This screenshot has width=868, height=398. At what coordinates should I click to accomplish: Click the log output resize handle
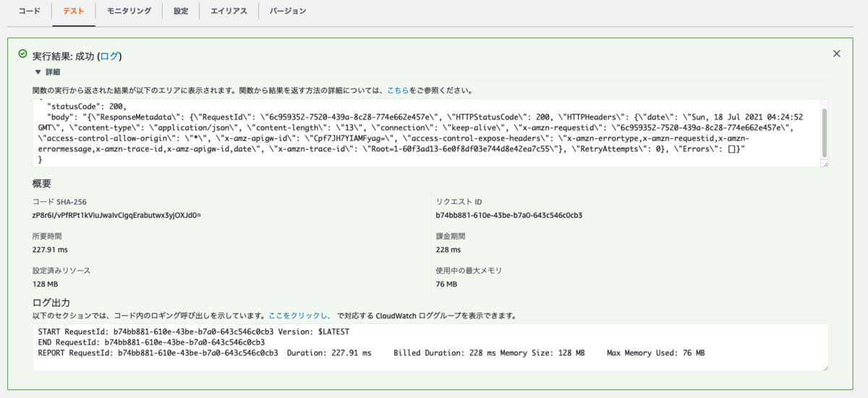tap(825, 368)
